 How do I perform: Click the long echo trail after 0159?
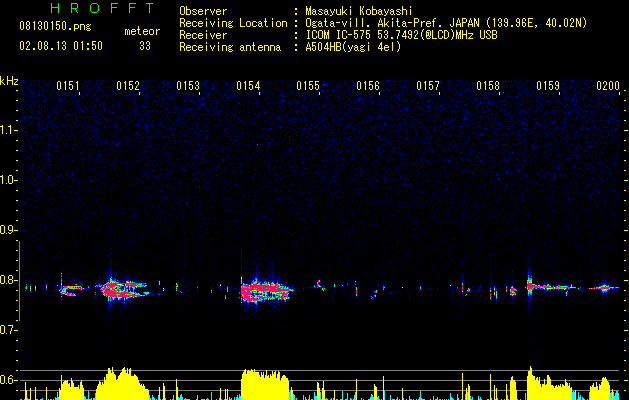click(x=552, y=287)
